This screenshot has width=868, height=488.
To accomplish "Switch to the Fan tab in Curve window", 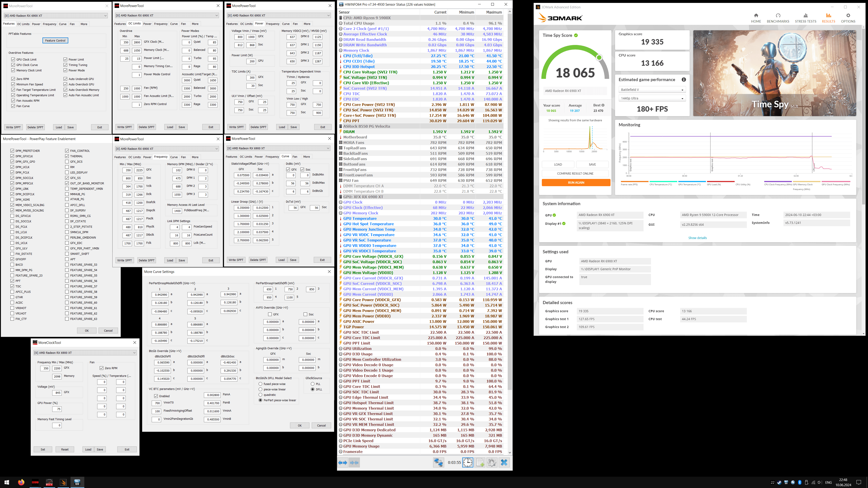I will point(295,157).
